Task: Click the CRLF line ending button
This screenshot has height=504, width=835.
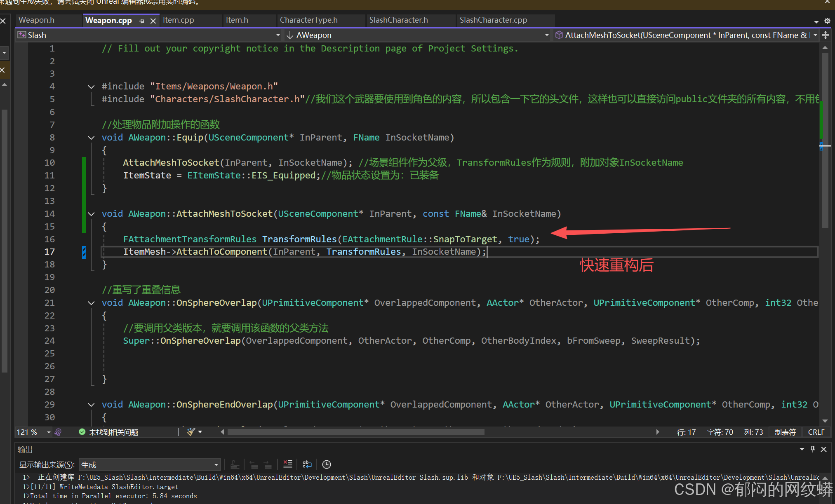Action: (816, 432)
